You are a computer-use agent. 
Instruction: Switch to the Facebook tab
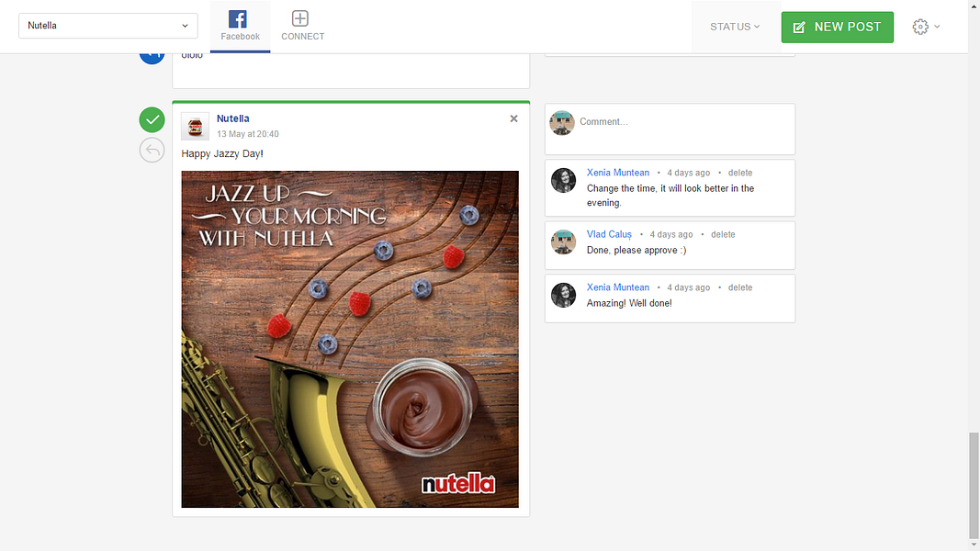[240, 27]
